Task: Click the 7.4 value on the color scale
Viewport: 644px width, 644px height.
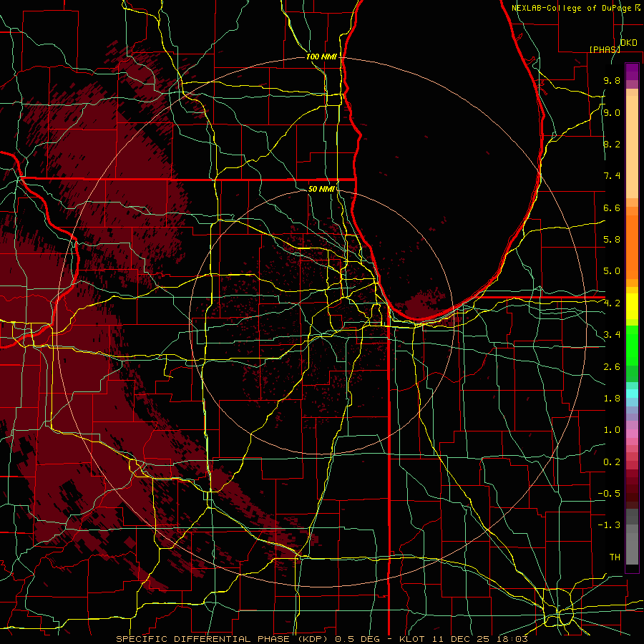Action: tap(612, 176)
